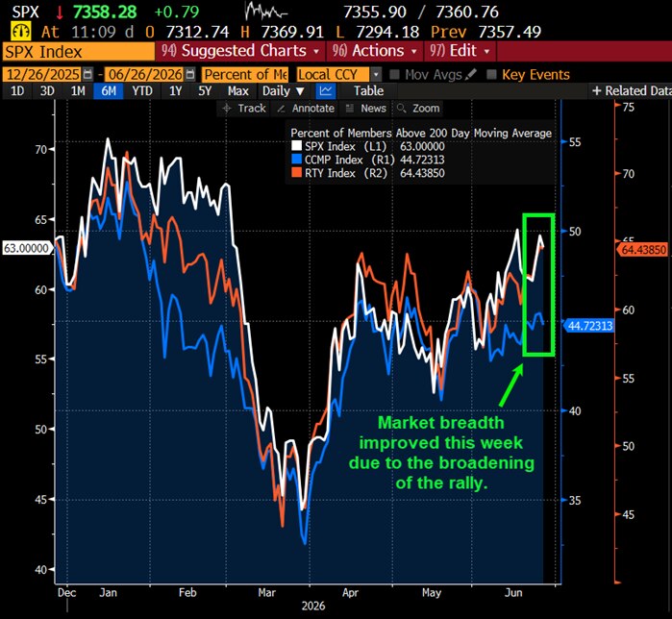Screen dimensions: 672x619
Task: Select the 1M range tab
Action: pyautogui.click(x=78, y=90)
